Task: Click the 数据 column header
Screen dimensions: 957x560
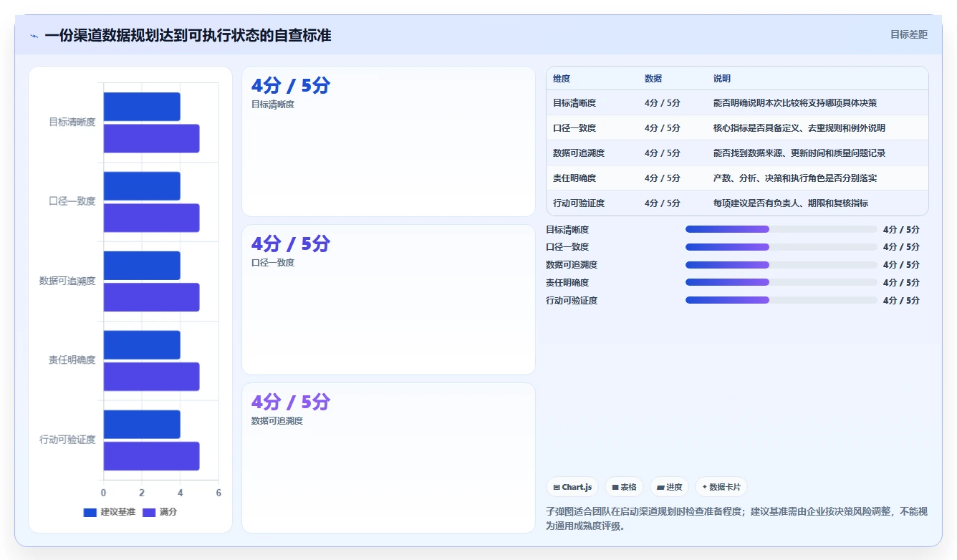Action: click(653, 79)
